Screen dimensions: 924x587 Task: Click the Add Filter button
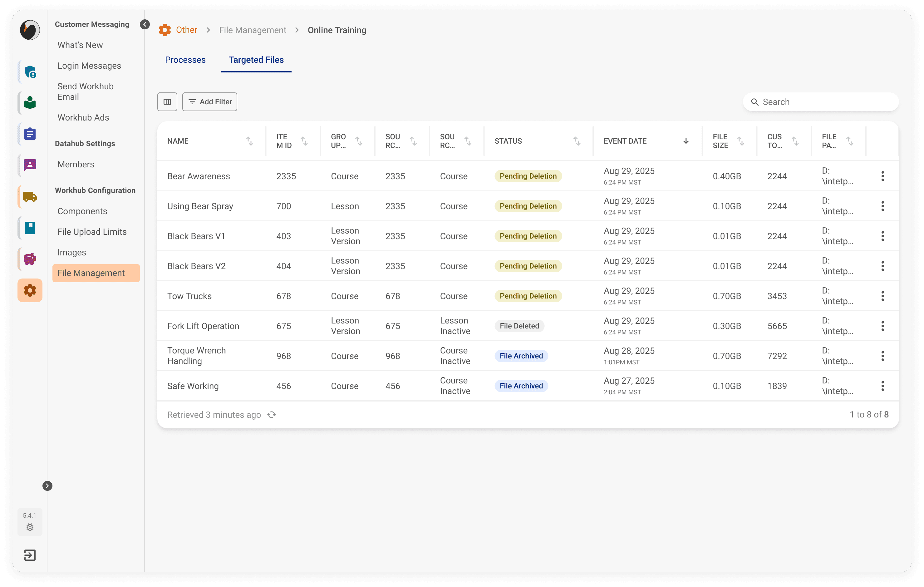(210, 102)
